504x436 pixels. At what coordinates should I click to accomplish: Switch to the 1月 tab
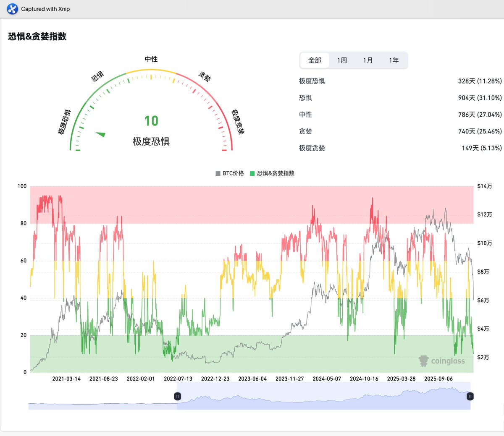pos(368,60)
